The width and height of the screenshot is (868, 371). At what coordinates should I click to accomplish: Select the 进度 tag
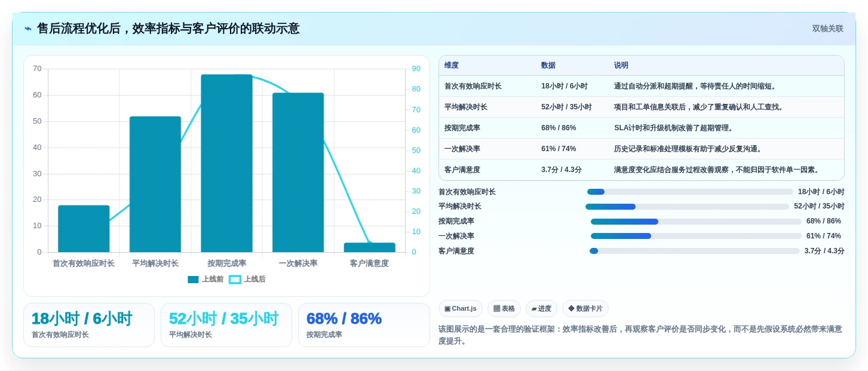click(541, 308)
